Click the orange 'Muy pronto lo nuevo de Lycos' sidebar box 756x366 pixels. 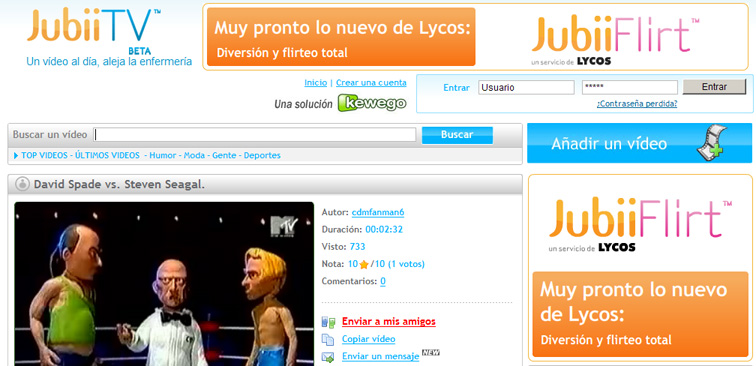(x=640, y=314)
